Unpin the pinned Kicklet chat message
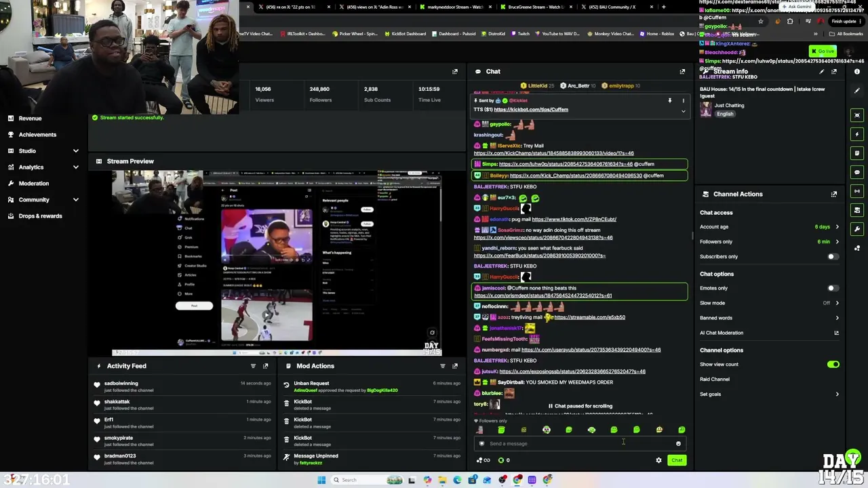Image resolution: width=868 pixels, height=488 pixels. (669, 100)
